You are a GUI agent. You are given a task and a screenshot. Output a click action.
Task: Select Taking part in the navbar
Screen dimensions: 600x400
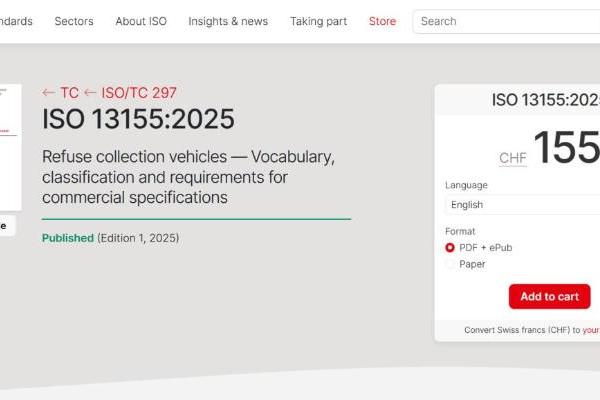(318, 21)
